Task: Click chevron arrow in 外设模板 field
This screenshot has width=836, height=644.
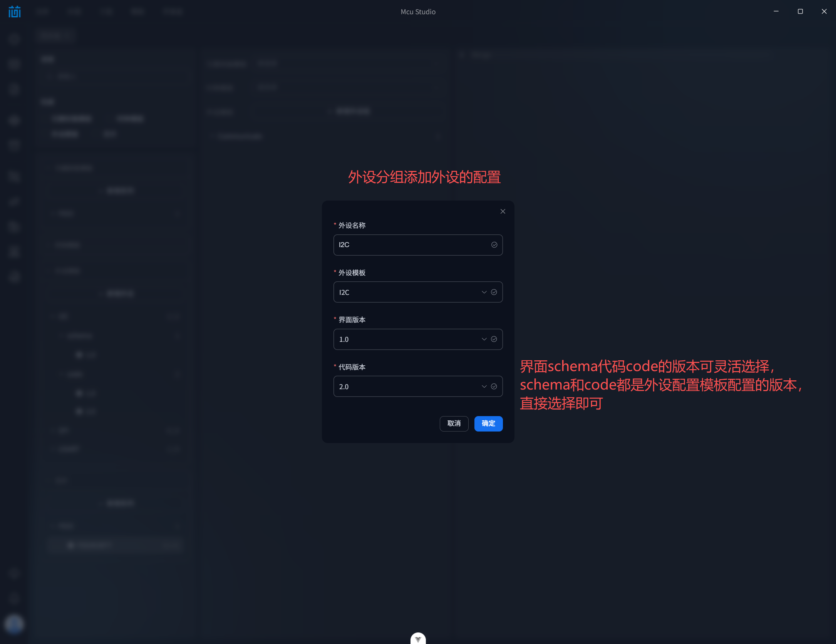Action: point(484,292)
